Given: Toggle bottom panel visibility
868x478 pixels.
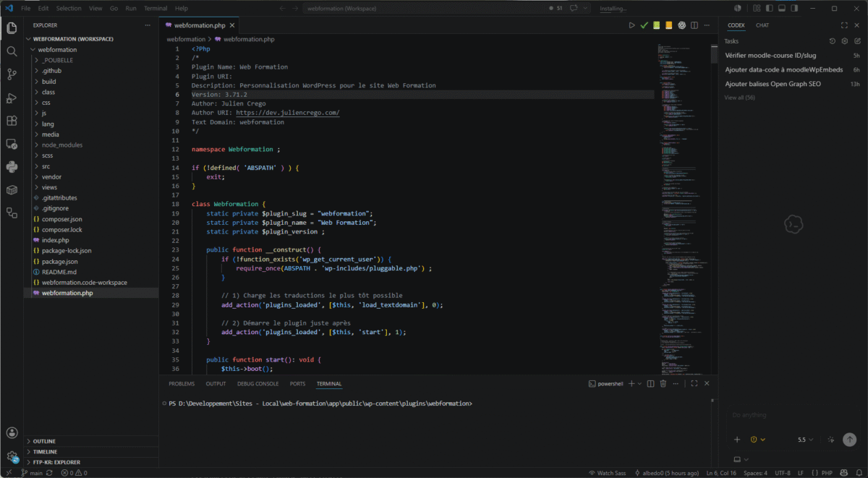Looking at the screenshot, I should point(781,9).
